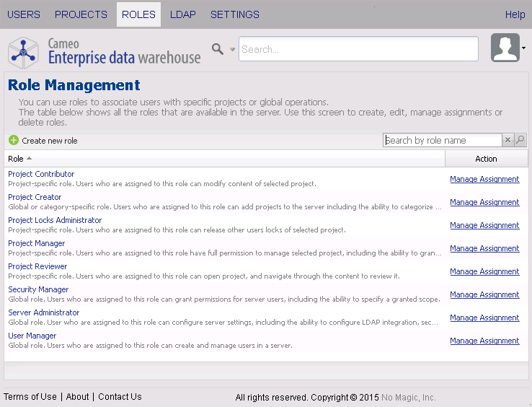Open the SETTINGS tab
Image resolution: width=532 pixels, height=407 pixels.
point(235,14)
